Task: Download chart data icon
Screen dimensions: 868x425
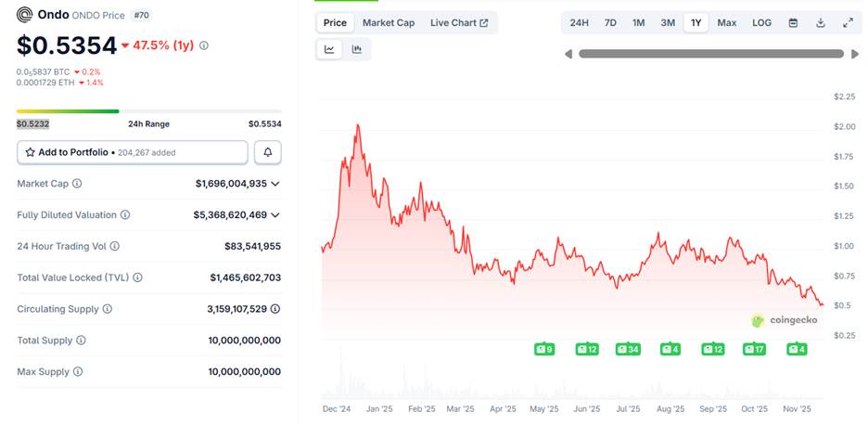Action: [x=821, y=22]
